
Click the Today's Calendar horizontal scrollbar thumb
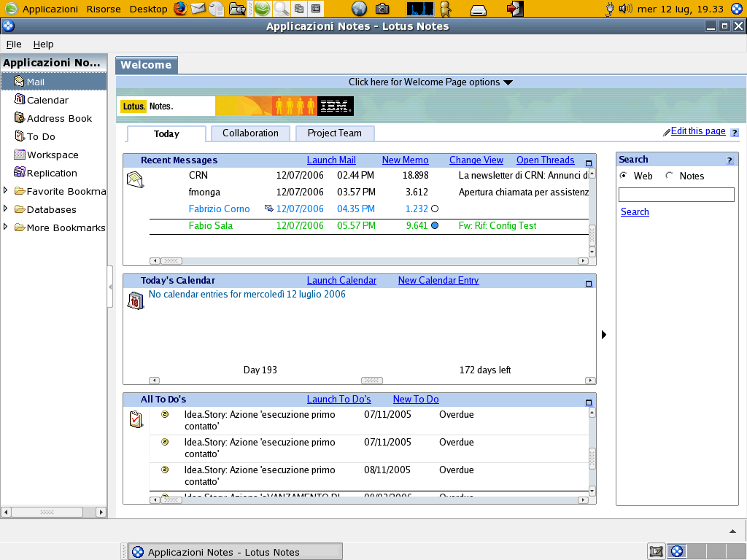point(371,381)
